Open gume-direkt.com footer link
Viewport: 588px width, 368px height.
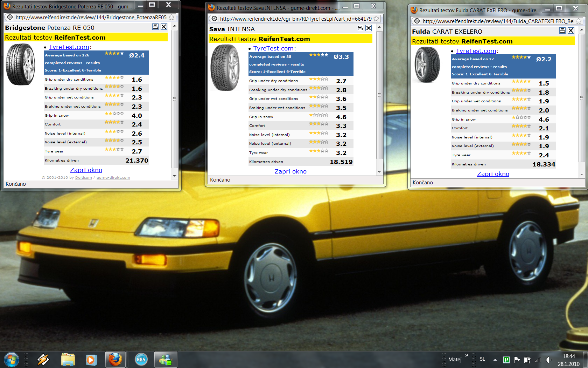coord(113,178)
